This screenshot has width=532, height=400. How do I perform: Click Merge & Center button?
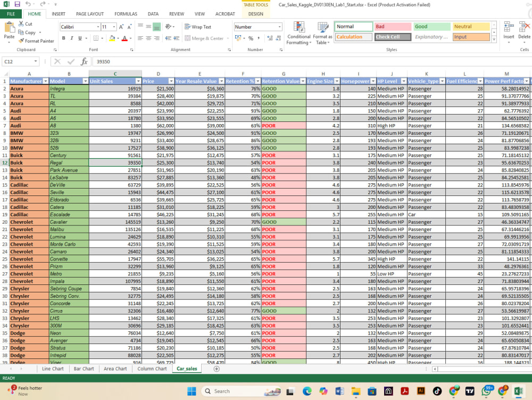click(x=207, y=38)
